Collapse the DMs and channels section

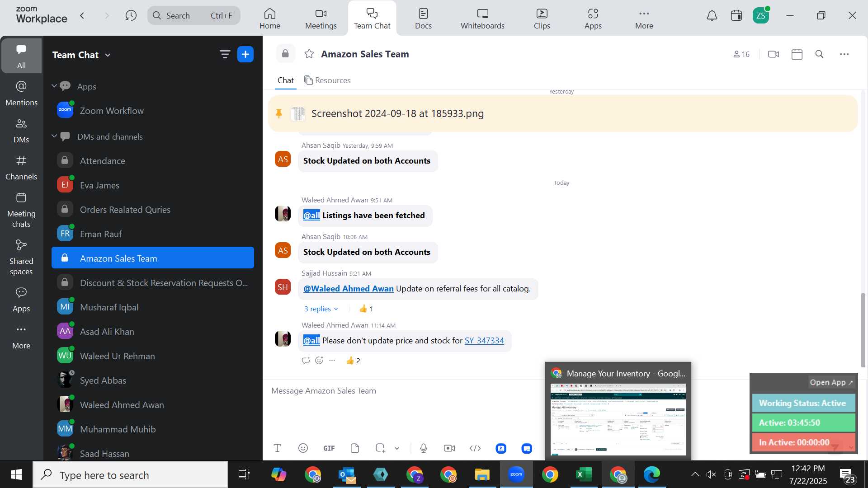54,136
